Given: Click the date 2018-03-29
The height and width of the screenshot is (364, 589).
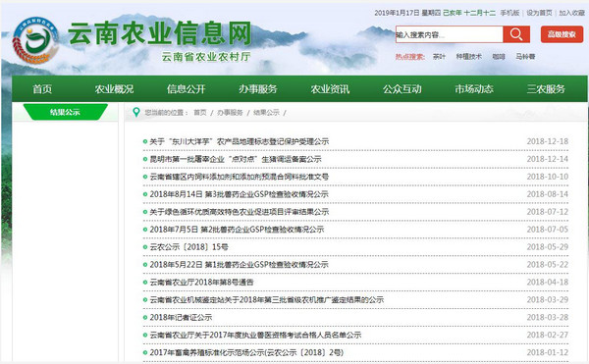Looking at the screenshot, I should 548,300.
